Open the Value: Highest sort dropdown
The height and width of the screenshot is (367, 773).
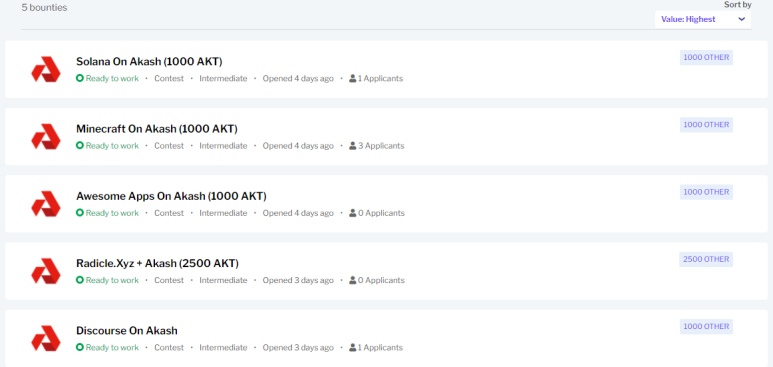tap(703, 19)
